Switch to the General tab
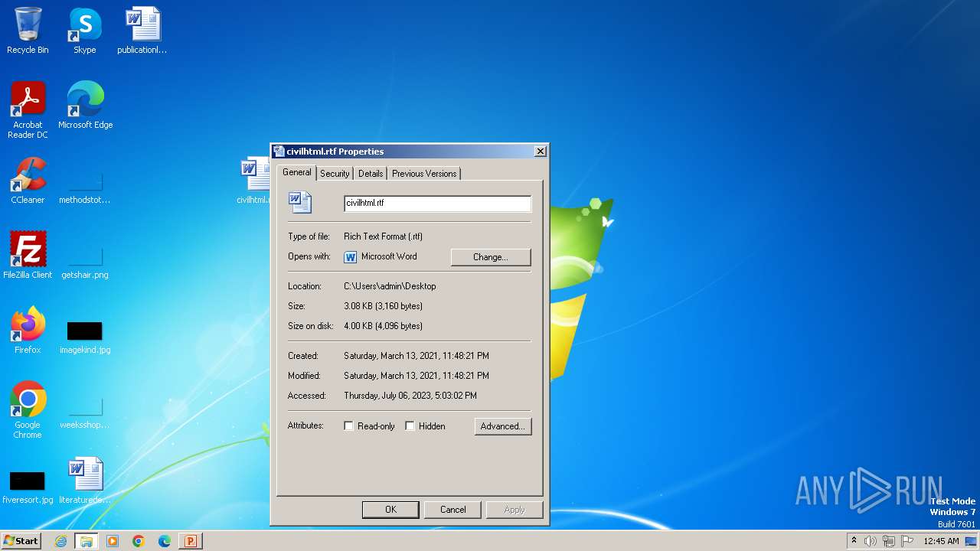 (297, 172)
